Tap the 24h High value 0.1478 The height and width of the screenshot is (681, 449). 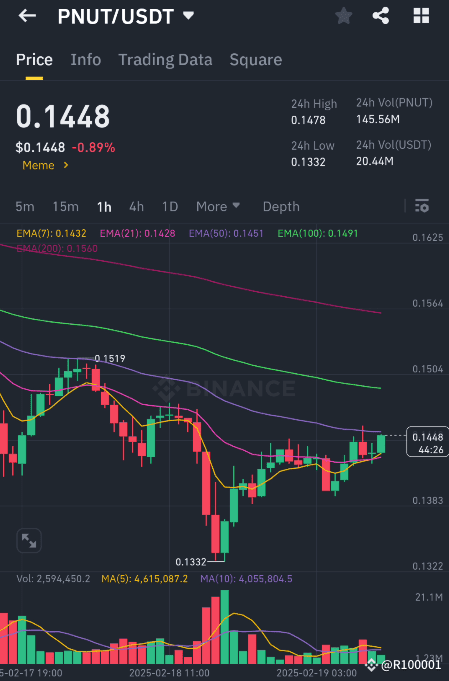click(308, 120)
